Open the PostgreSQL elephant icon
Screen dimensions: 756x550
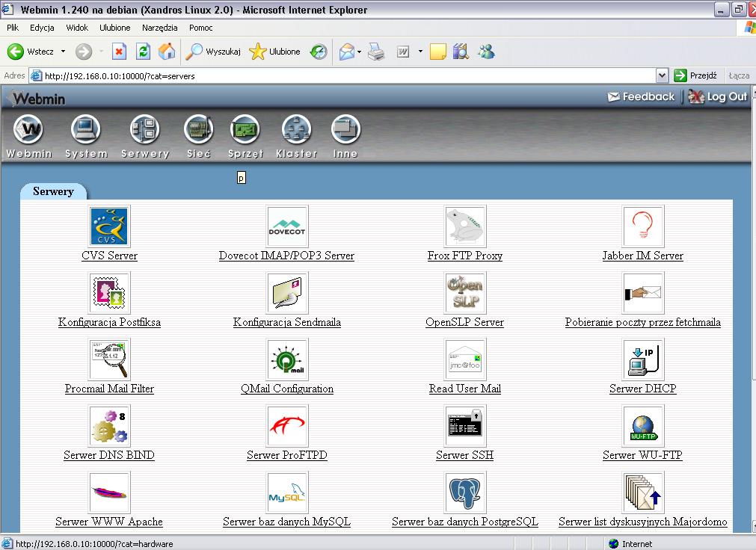(465, 492)
